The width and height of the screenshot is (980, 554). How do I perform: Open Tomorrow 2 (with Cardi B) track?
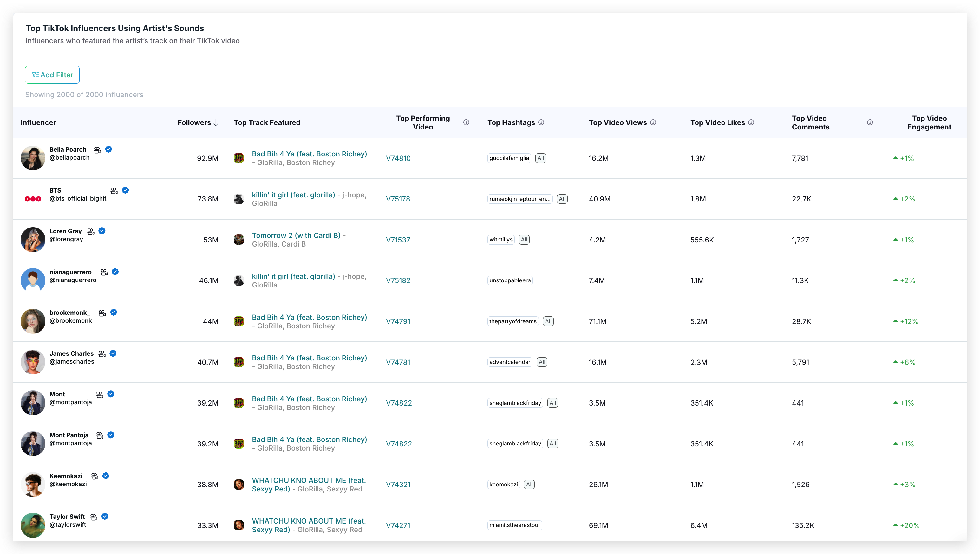click(x=296, y=235)
